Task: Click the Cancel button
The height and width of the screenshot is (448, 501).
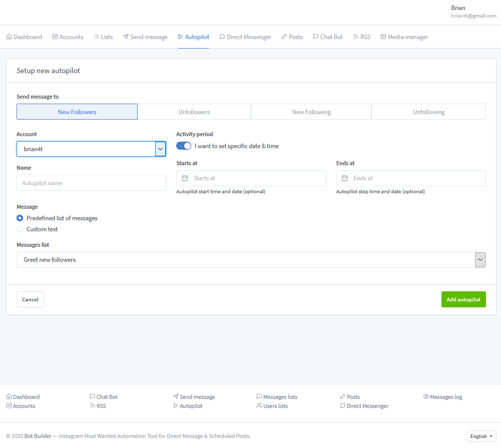Action: 30,299
